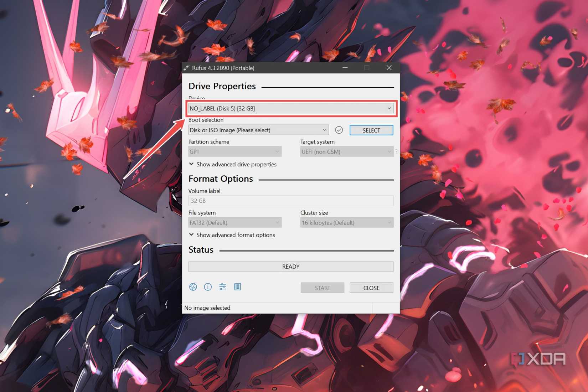The height and width of the screenshot is (392, 588).
Task: Click the Target system help question mark
Action: click(x=396, y=151)
